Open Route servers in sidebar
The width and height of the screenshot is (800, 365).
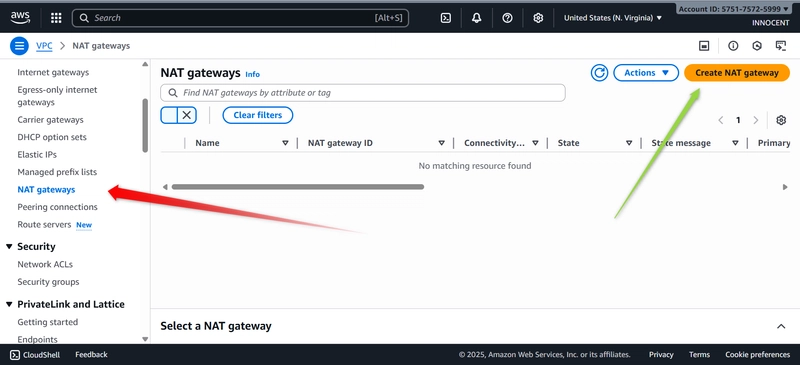tap(44, 225)
